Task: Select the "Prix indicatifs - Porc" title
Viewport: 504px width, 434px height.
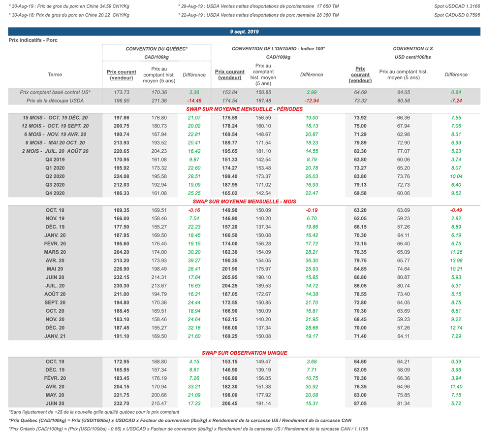Action: [x=33, y=40]
